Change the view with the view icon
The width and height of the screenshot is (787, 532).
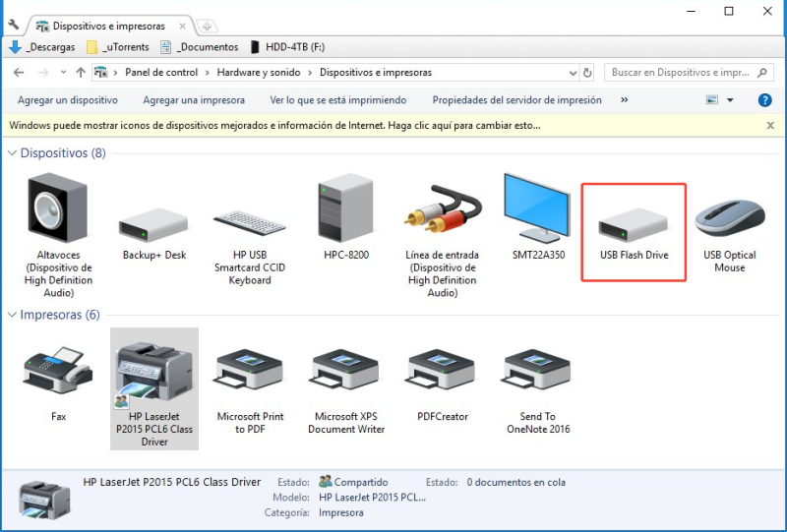(x=712, y=100)
